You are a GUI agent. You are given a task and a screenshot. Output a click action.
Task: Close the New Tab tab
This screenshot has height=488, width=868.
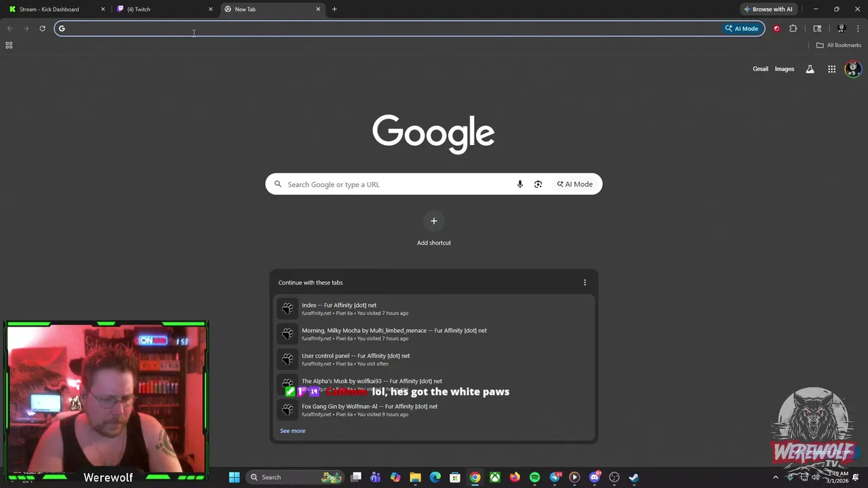point(318,9)
